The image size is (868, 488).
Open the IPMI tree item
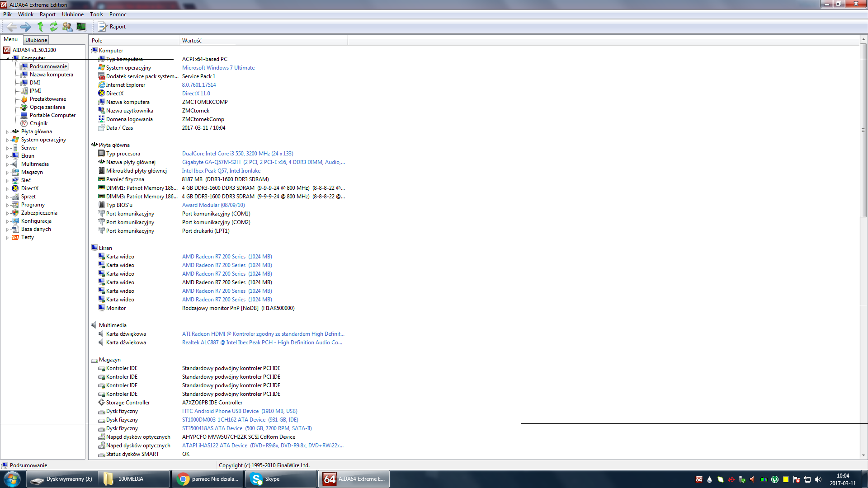[x=35, y=91]
